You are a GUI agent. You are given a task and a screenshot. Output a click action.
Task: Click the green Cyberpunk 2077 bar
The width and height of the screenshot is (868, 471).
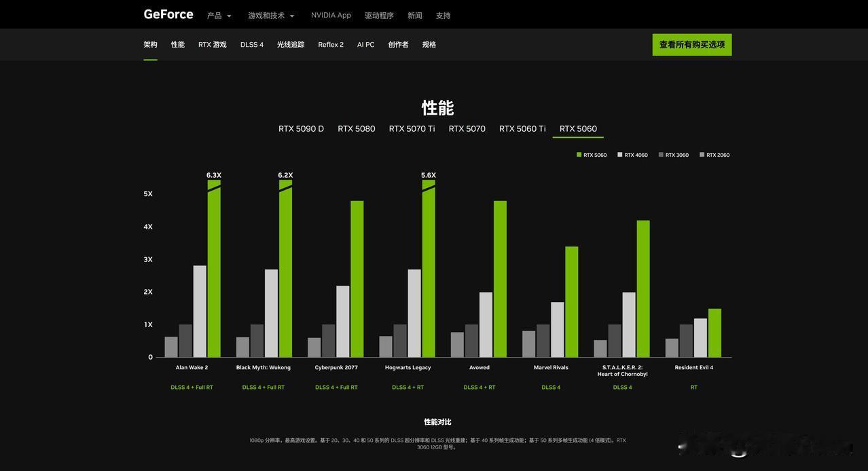357,279
